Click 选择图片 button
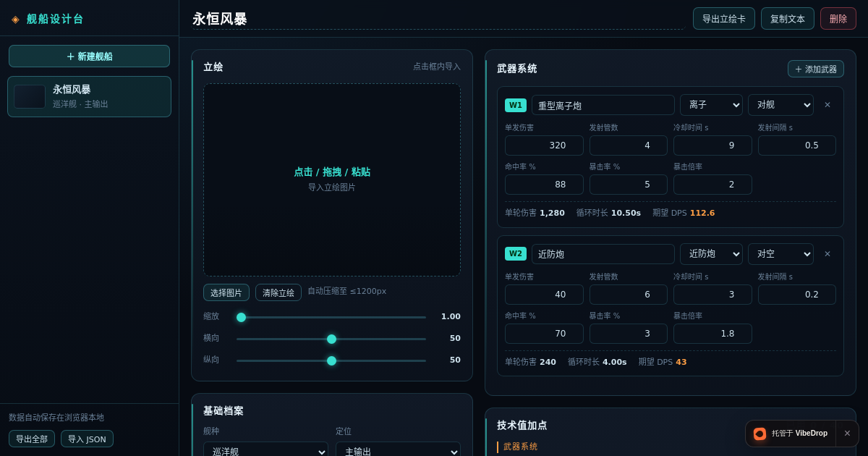Viewport: 868px width, 456px height. [x=226, y=292]
